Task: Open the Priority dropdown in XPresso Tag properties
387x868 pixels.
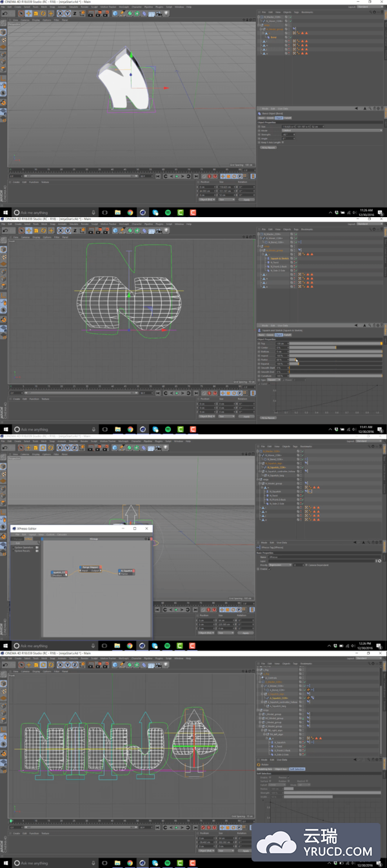Action: pyautogui.click(x=279, y=565)
